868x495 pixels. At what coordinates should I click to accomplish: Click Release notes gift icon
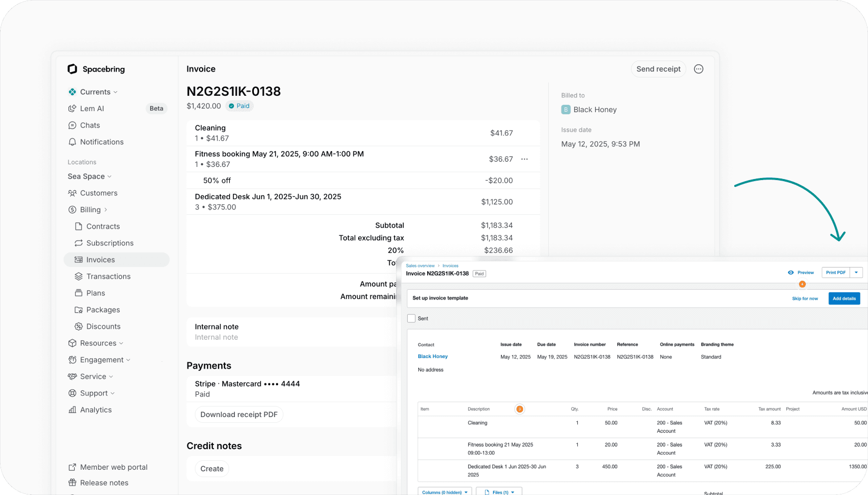click(x=72, y=483)
